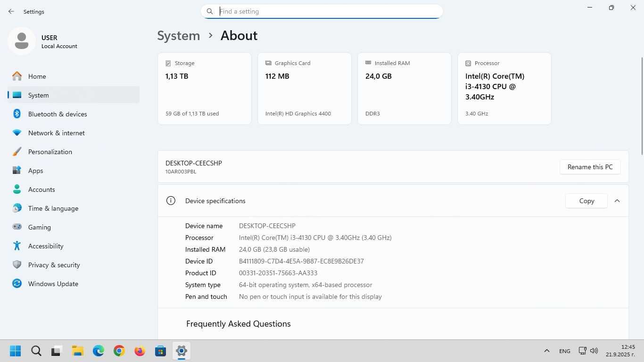Click the Bluetooth icon in sidebar
This screenshot has height=362, width=644.
point(17,114)
